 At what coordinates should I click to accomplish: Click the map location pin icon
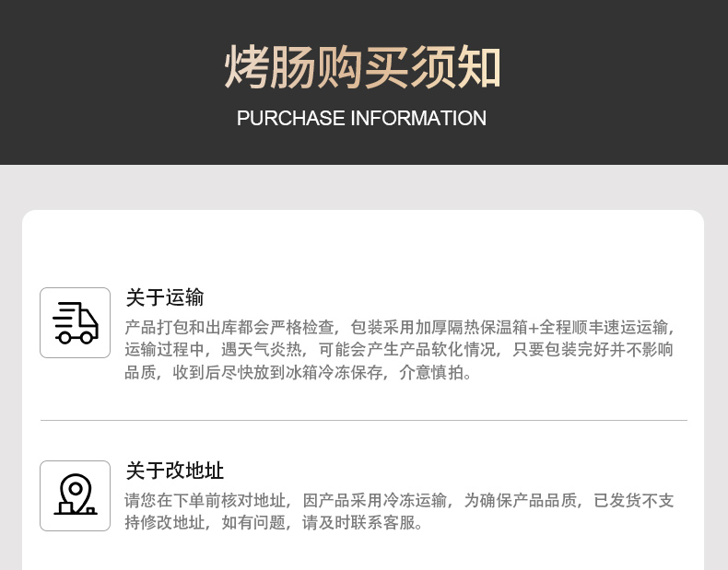pyautogui.click(x=75, y=495)
